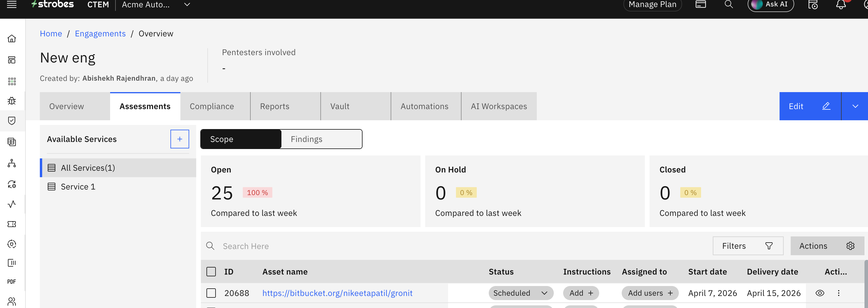Click the Actions gear button

coord(827,246)
